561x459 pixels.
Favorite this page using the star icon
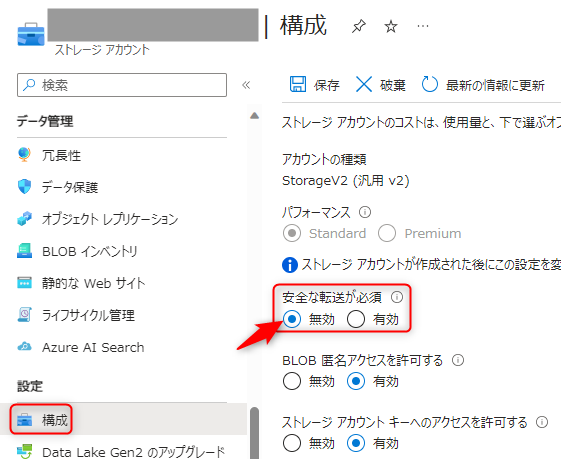(x=391, y=26)
